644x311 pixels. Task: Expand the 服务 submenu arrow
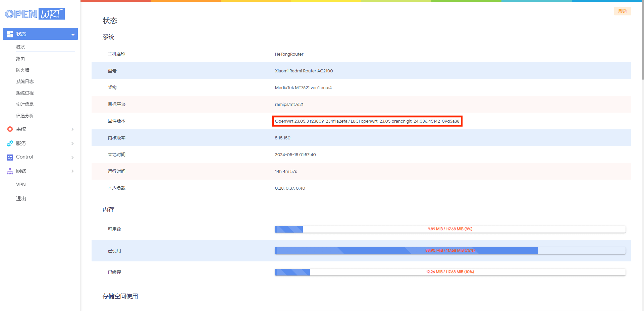click(x=72, y=144)
